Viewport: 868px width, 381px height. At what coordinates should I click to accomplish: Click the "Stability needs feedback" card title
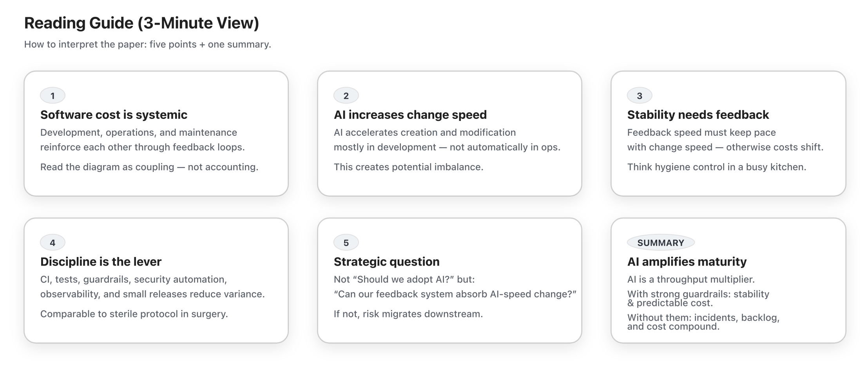(x=698, y=115)
